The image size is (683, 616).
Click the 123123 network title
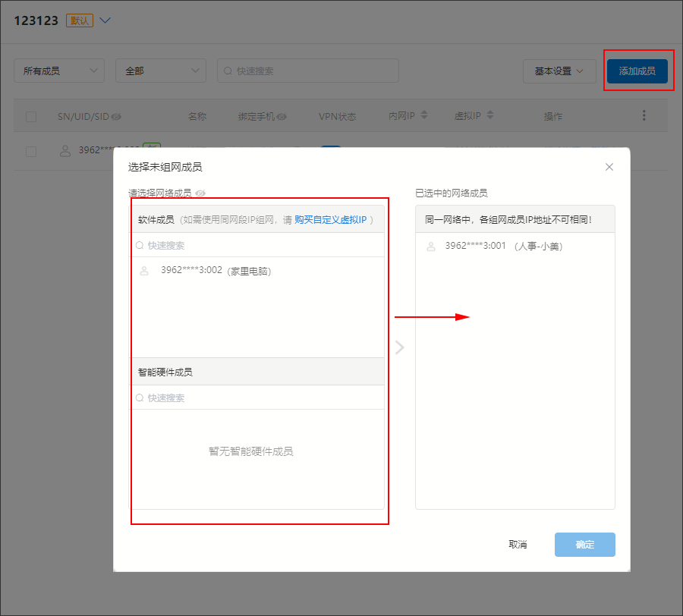click(x=36, y=20)
